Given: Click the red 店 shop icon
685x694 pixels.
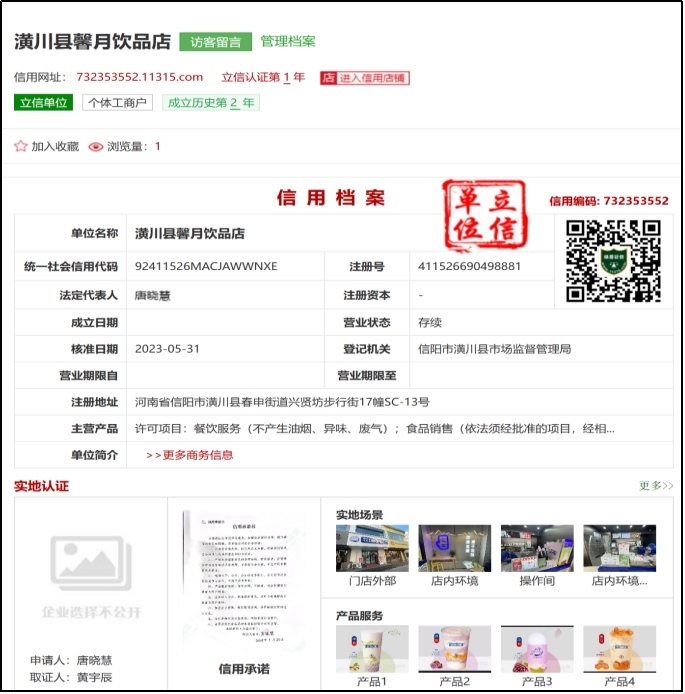Looking at the screenshot, I should 328,78.
